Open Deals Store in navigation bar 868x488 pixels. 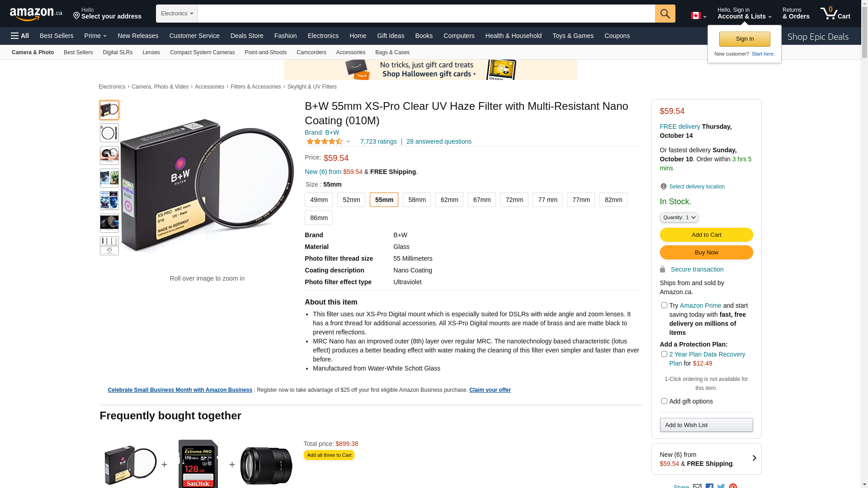[247, 36]
